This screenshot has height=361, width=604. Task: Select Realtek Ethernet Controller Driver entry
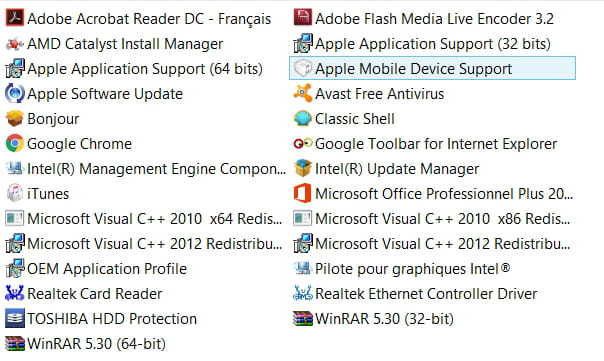coord(415,294)
